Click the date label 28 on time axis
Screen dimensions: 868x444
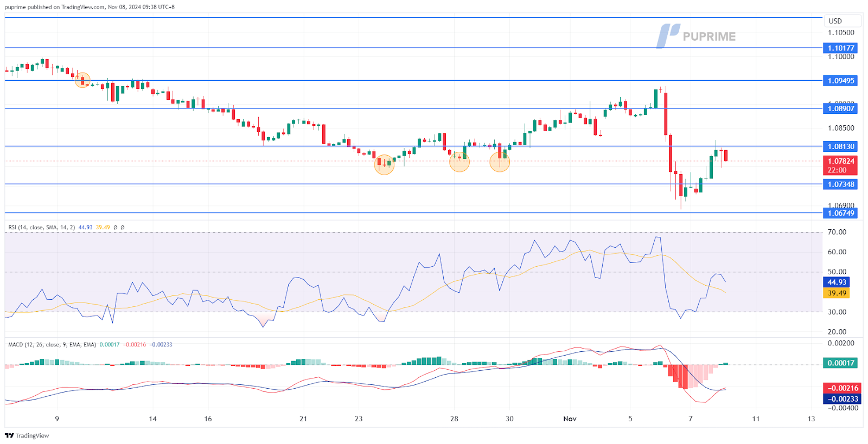pyautogui.click(x=454, y=419)
